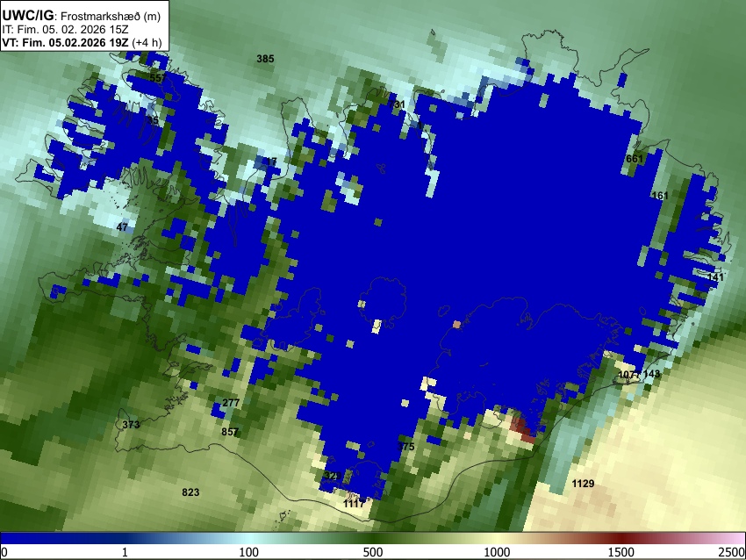Click the map value 857
This screenshot has height=560, width=746.
pos(230,432)
